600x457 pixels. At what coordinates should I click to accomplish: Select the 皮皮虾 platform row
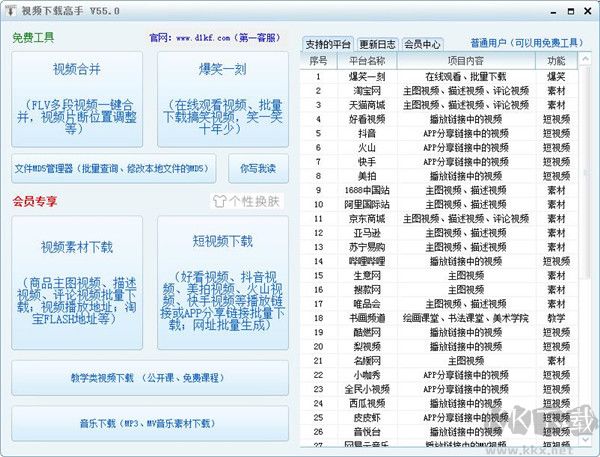(439, 417)
